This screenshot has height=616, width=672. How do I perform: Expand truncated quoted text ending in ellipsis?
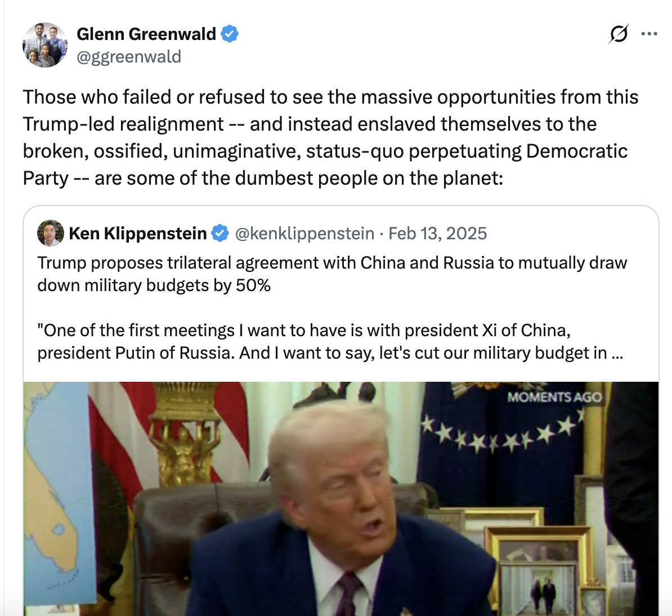coord(617,353)
